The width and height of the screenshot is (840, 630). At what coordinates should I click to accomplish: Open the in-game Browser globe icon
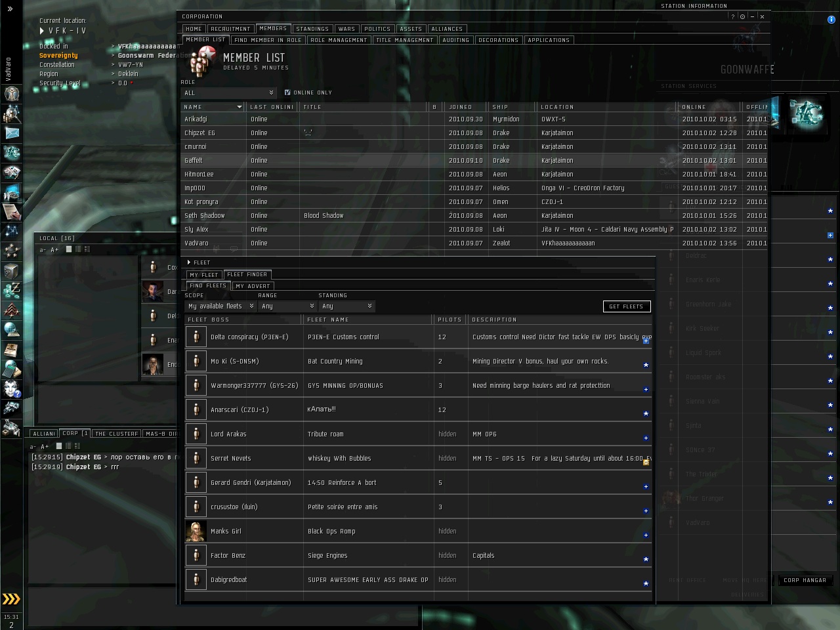[x=12, y=329]
